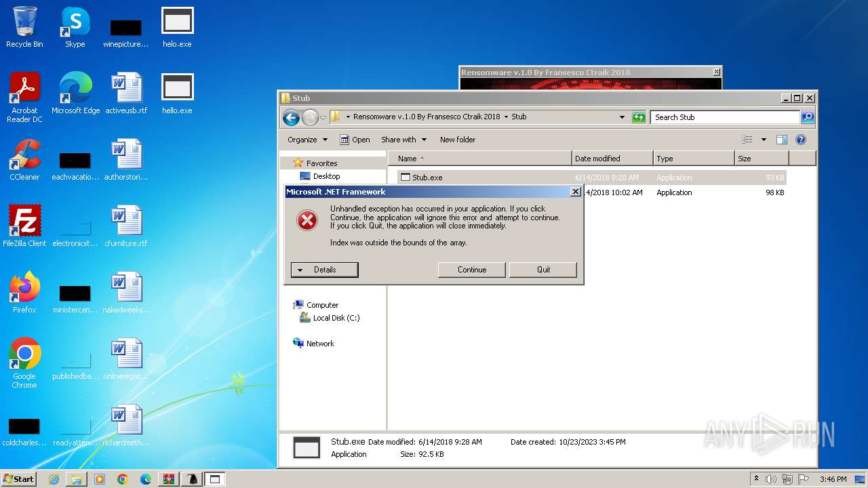
Task: Refresh the Stub folder view
Action: [639, 117]
